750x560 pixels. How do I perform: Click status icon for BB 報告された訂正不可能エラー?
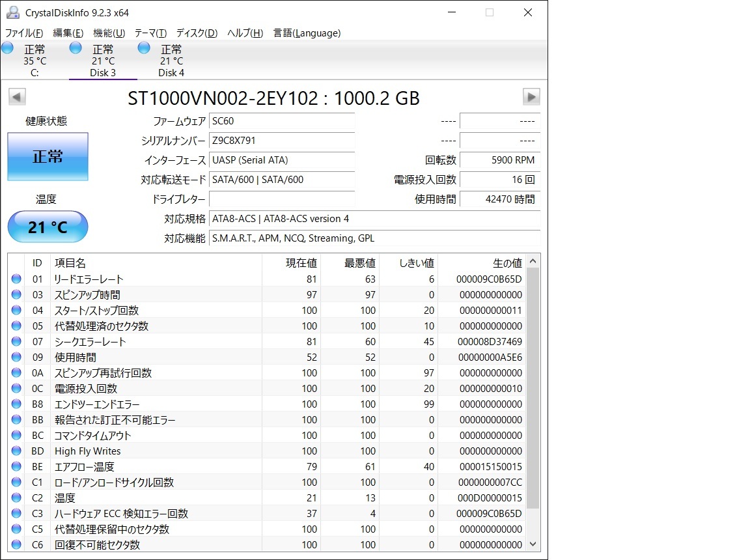[16, 419]
